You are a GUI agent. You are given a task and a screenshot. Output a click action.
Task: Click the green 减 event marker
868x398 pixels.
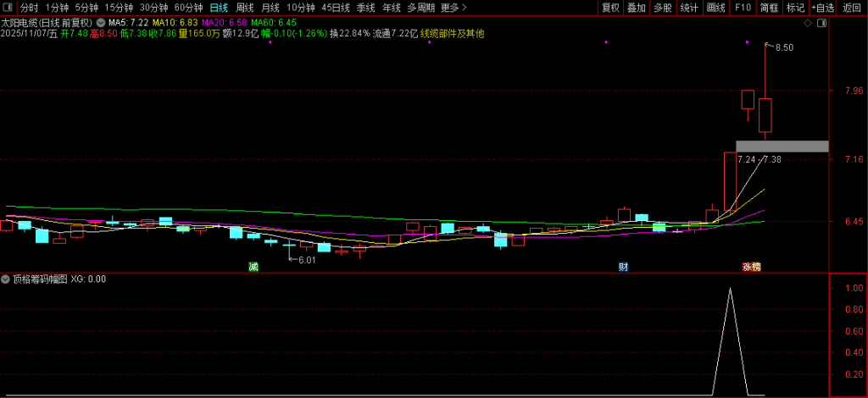[x=253, y=267]
